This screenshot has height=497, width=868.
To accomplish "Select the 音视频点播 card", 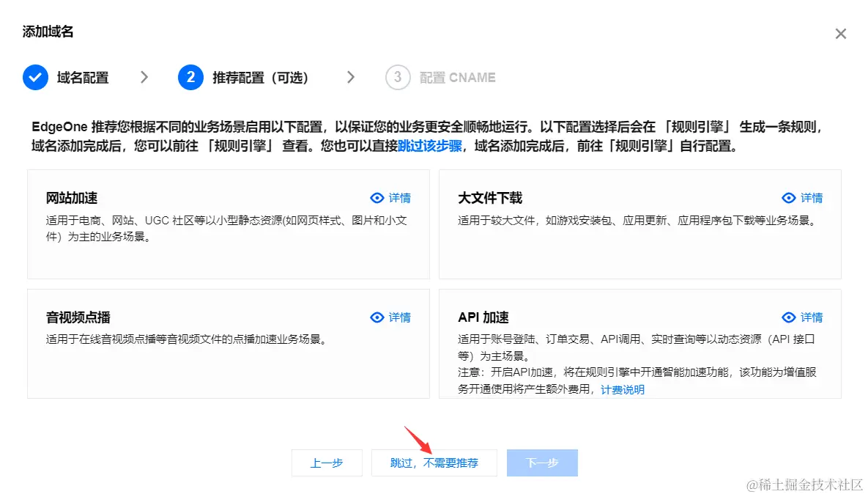I will tap(228, 343).
